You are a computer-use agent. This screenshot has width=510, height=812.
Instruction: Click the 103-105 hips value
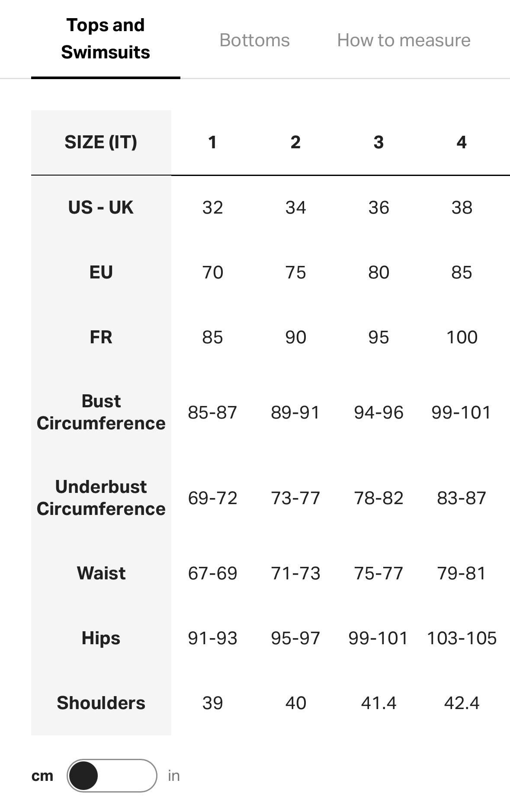pos(462,638)
